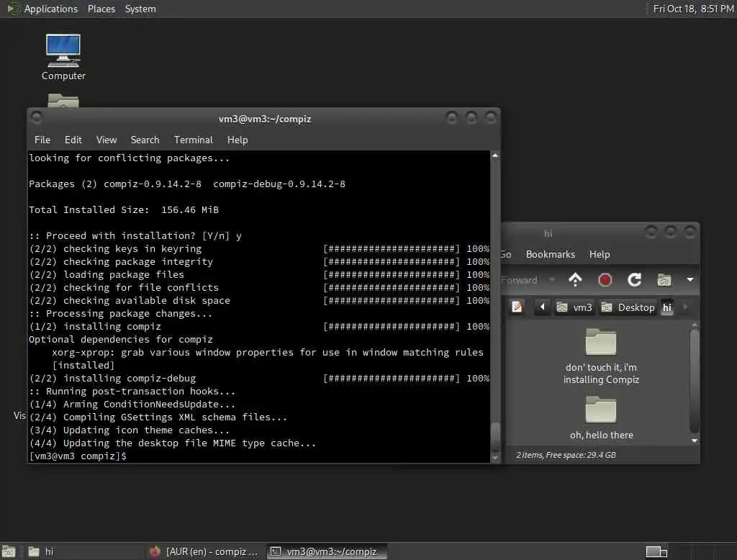
Task: Open the terminal Search menu
Action: [145, 140]
